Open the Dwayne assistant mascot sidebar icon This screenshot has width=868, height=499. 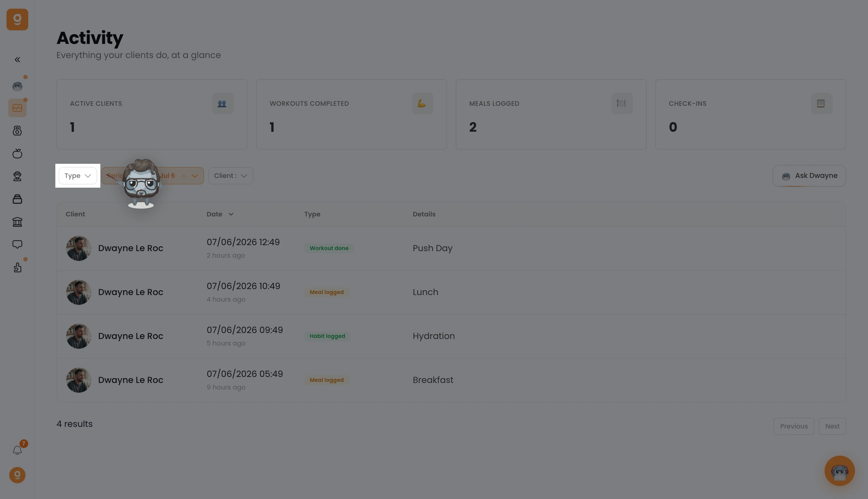pyautogui.click(x=17, y=86)
